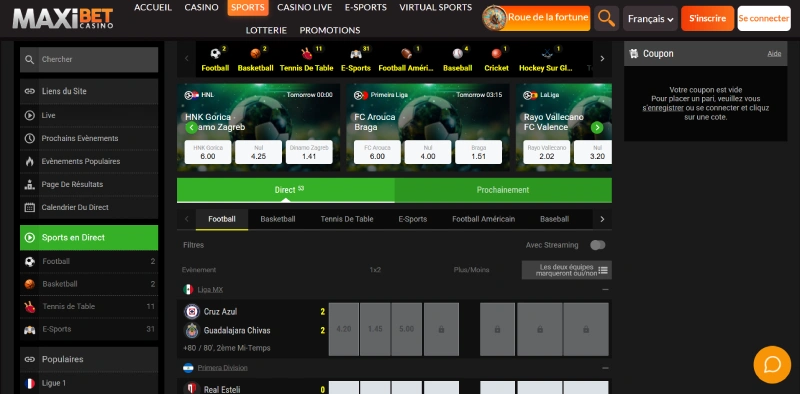This screenshot has width=800, height=394.
Task: Open the Live sidebar entry
Action: [89, 115]
